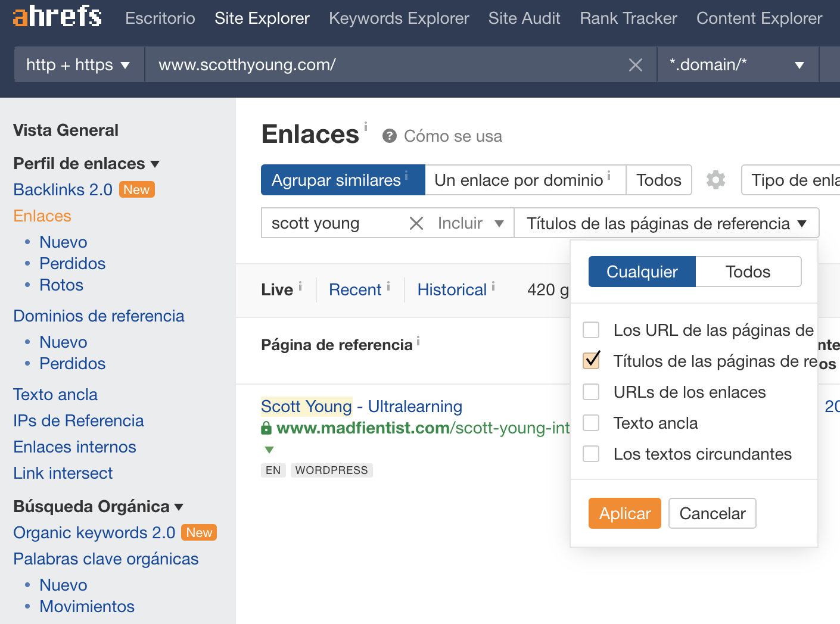
Task: Open Keywords Explorer in top navigation
Action: [399, 18]
